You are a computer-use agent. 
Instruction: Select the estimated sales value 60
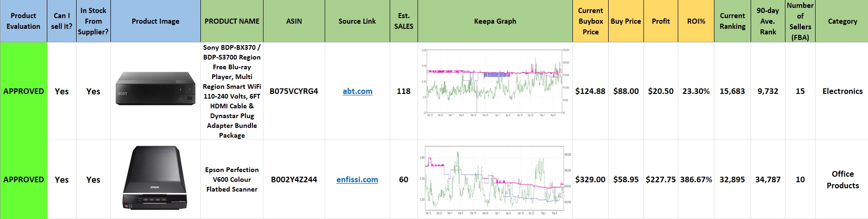[404, 179]
